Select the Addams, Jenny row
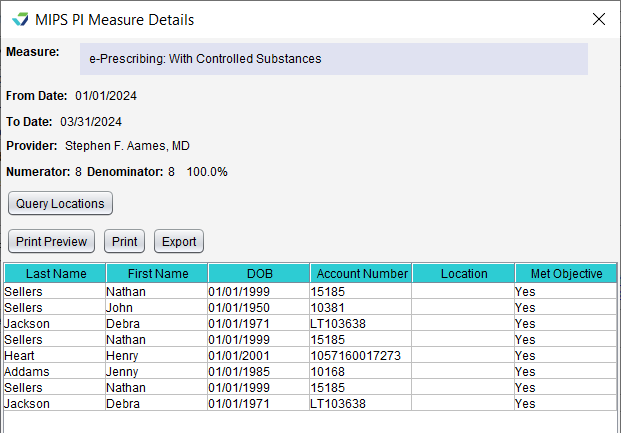The image size is (621, 433). click(310, 371)
